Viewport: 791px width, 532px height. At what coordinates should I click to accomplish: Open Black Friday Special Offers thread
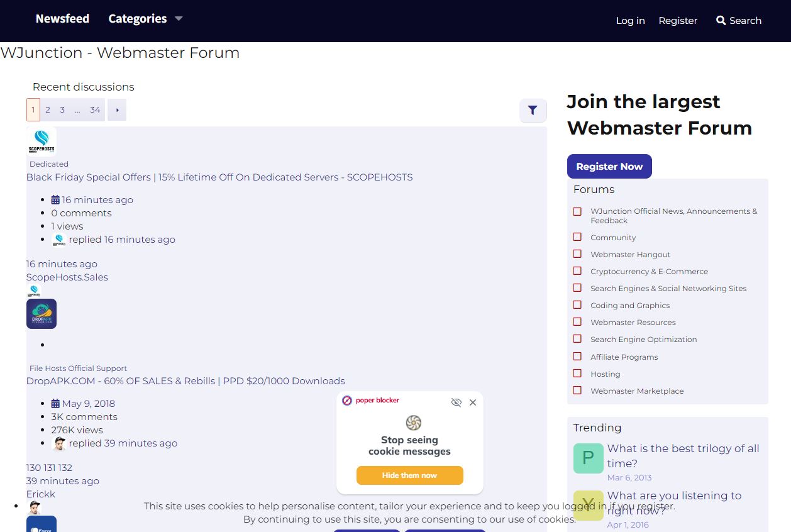[x=219, y=177]
